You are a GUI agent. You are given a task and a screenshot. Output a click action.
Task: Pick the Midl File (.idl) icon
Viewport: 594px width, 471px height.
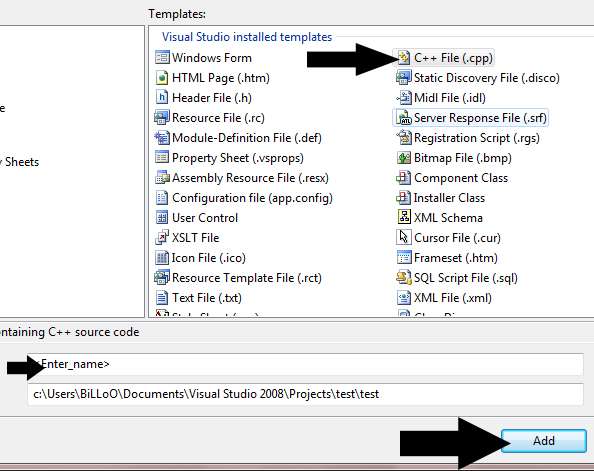(x=404, y=98)
